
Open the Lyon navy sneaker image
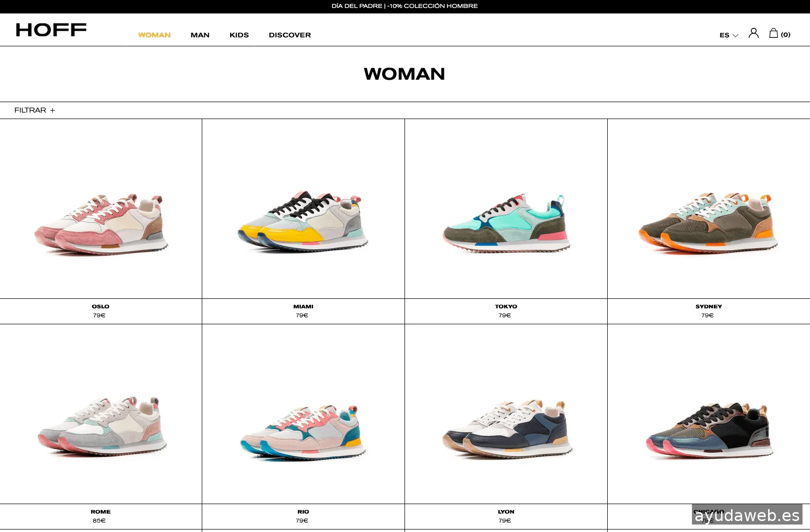[506, 428]
